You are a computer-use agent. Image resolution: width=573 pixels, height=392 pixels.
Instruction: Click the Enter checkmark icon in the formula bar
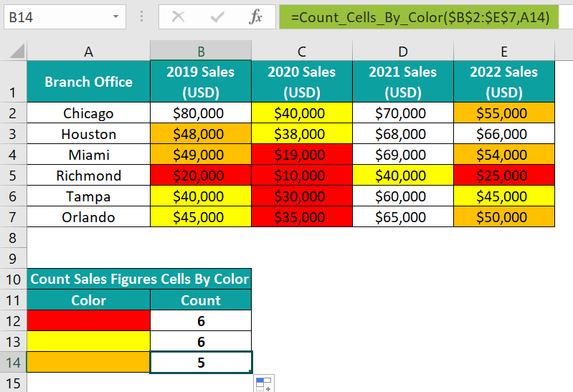[x=217, y=16]
